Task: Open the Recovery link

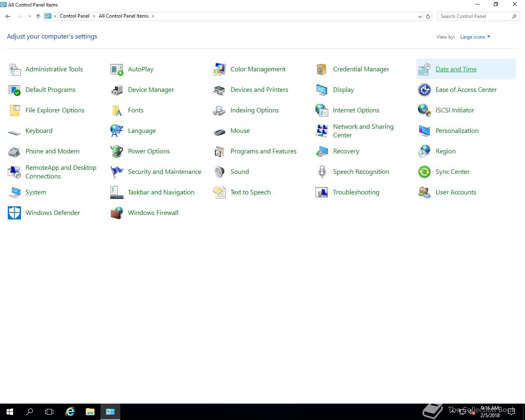Action: point(346,151)
